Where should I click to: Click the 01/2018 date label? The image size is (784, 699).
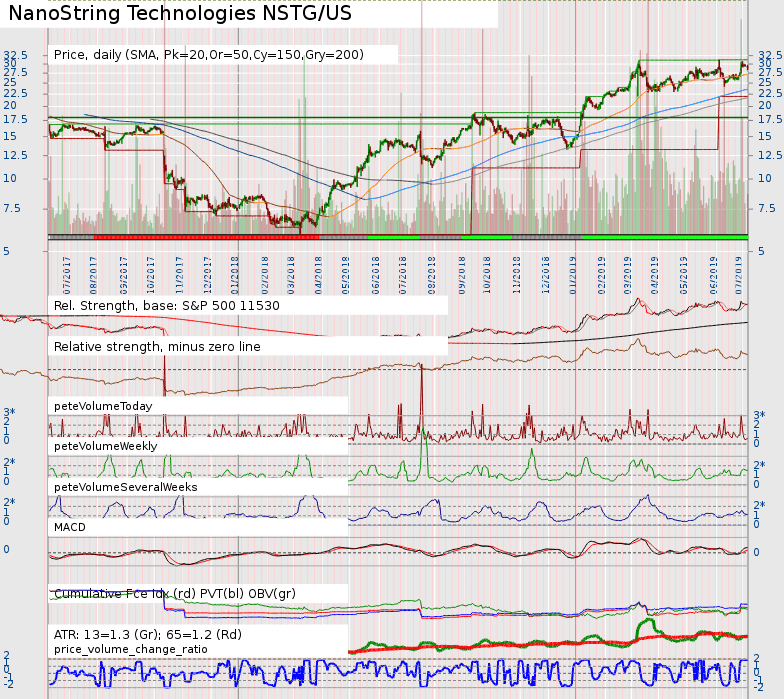(234, 275)
